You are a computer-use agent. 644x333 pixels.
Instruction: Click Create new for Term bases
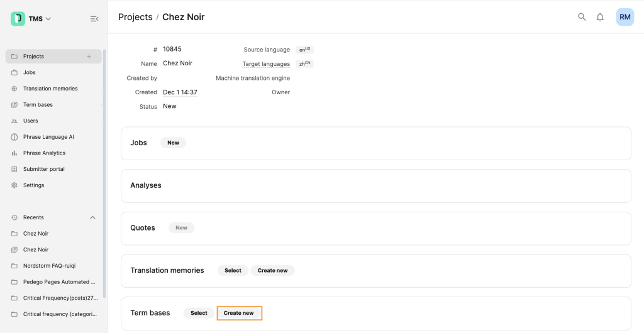(239, 313)
